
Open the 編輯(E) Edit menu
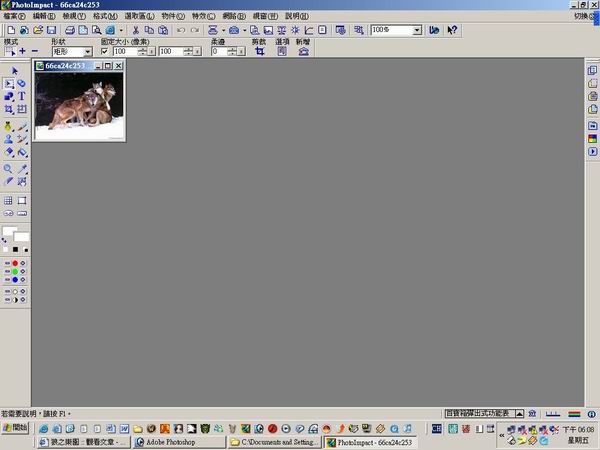click(44, 16)
